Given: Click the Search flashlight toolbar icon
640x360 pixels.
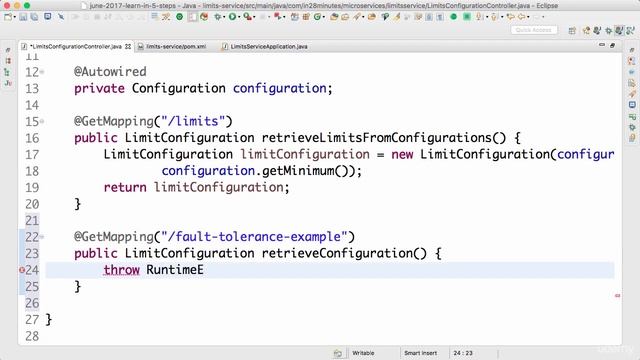Looking at the screenshot, I should (x=357, y=17).
